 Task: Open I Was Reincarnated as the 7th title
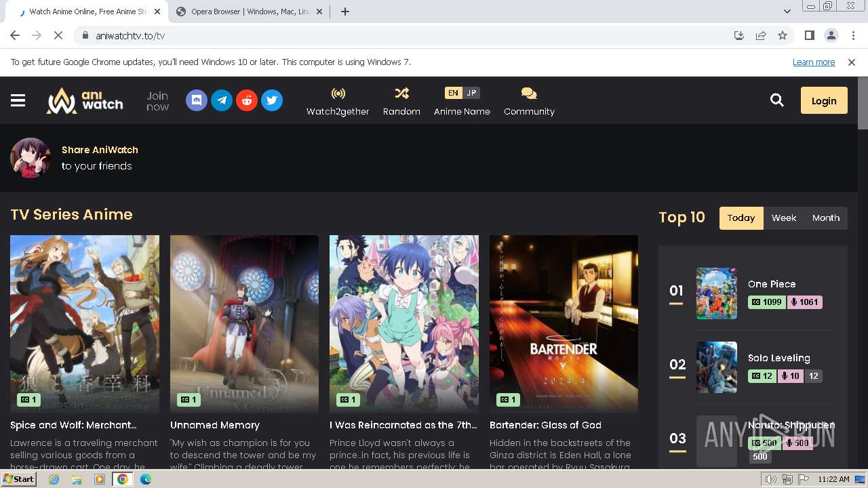pyautogui.click(x=403, y=425)
